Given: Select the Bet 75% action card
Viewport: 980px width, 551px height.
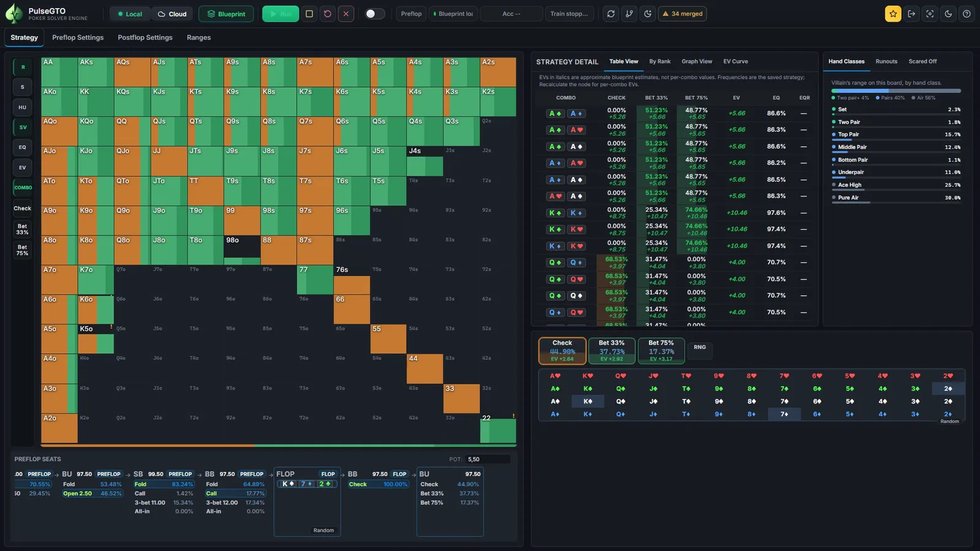Looking at the screenshot, I should coord(661,351).
